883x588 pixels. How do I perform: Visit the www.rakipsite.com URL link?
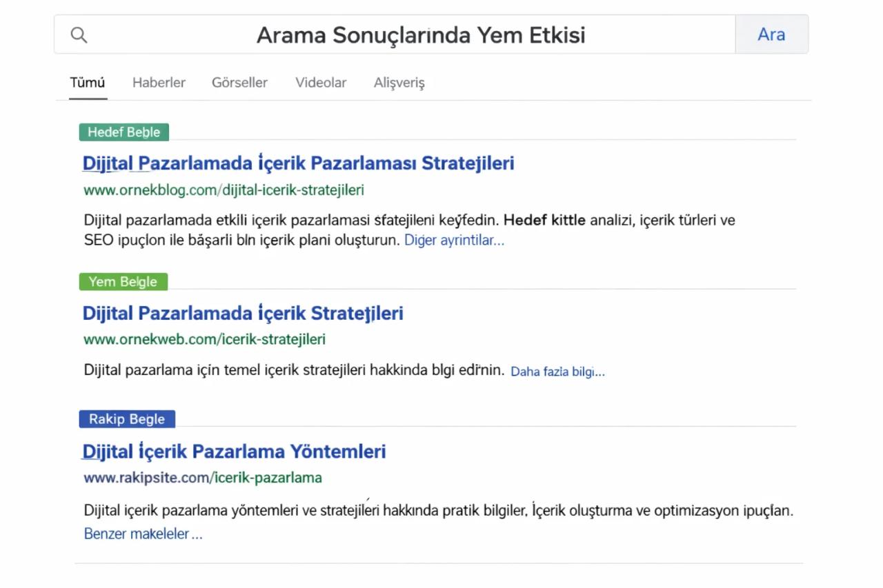tap(203, 478)
